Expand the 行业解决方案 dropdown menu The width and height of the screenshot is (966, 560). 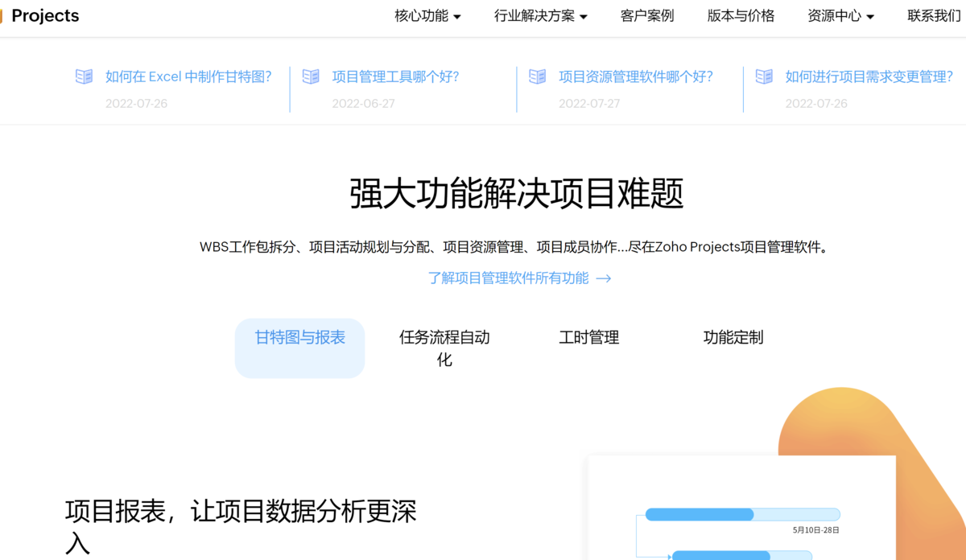coord(541,15)
